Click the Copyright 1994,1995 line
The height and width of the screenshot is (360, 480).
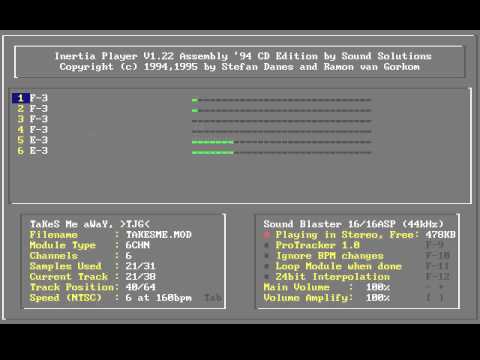coord(240,67)
